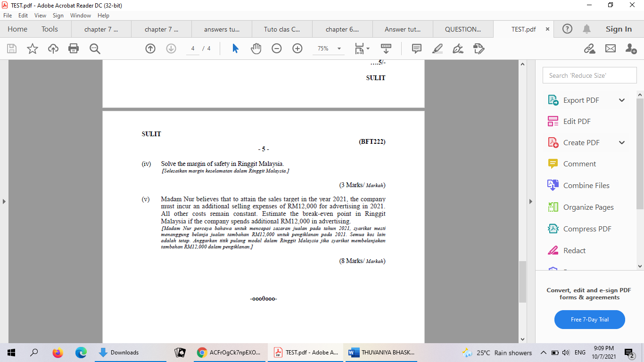Save the PDF file
This screenshot has height=362, width=644.
pyautogui.click(x=11, y=48)
